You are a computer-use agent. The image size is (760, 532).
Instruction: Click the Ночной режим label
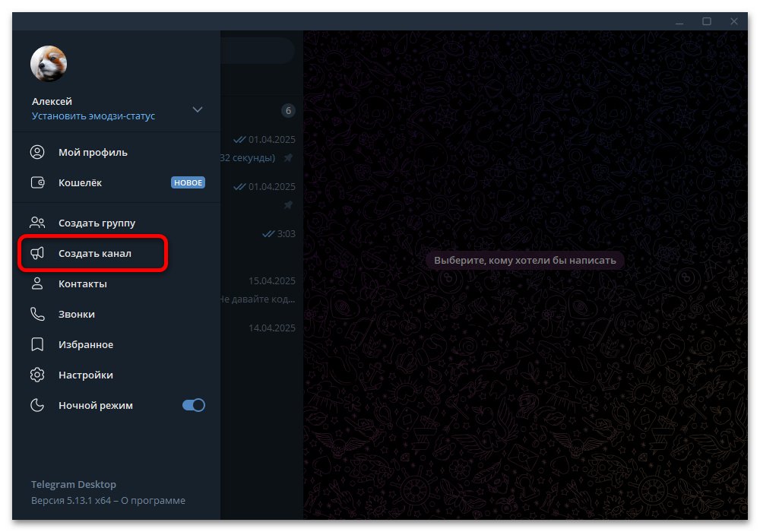(96, 406)
